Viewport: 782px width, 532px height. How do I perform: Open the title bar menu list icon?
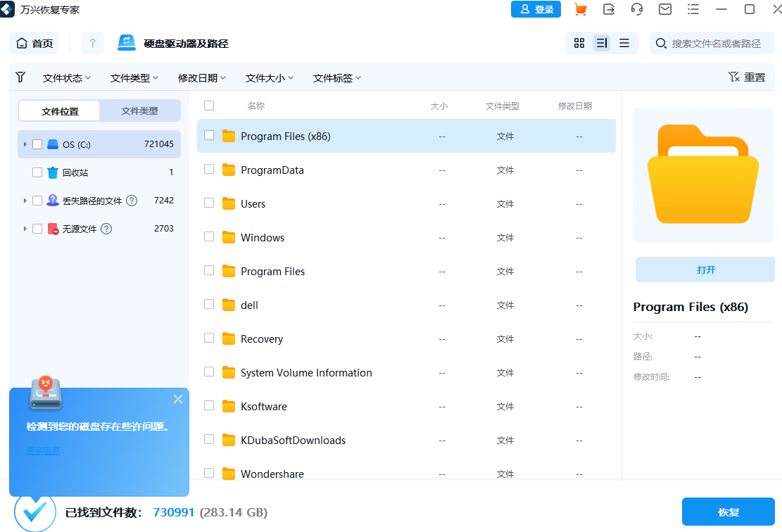click(x=693, y=9)
